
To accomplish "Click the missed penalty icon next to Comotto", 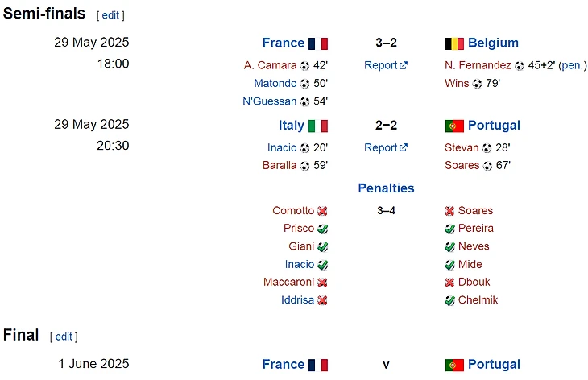I will (x=322, y=211).
